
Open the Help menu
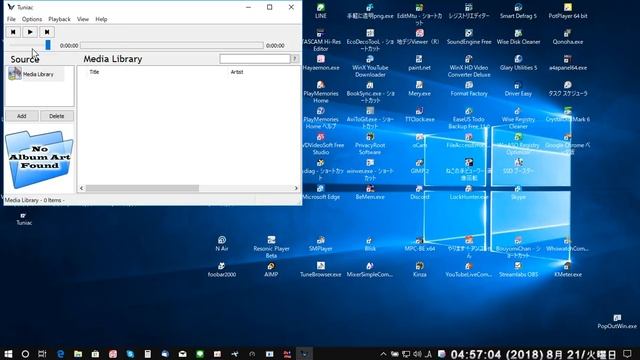101,19
